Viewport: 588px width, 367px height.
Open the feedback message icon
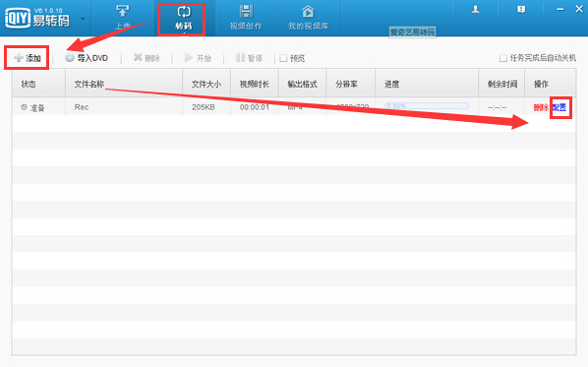pyautogui.click(x=521, y=10)
